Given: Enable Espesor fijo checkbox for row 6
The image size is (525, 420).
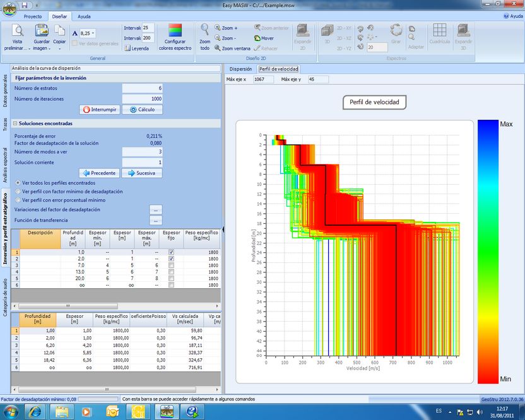Looking at the screenshot, I should pyautogui.click(x=171, y=285).
